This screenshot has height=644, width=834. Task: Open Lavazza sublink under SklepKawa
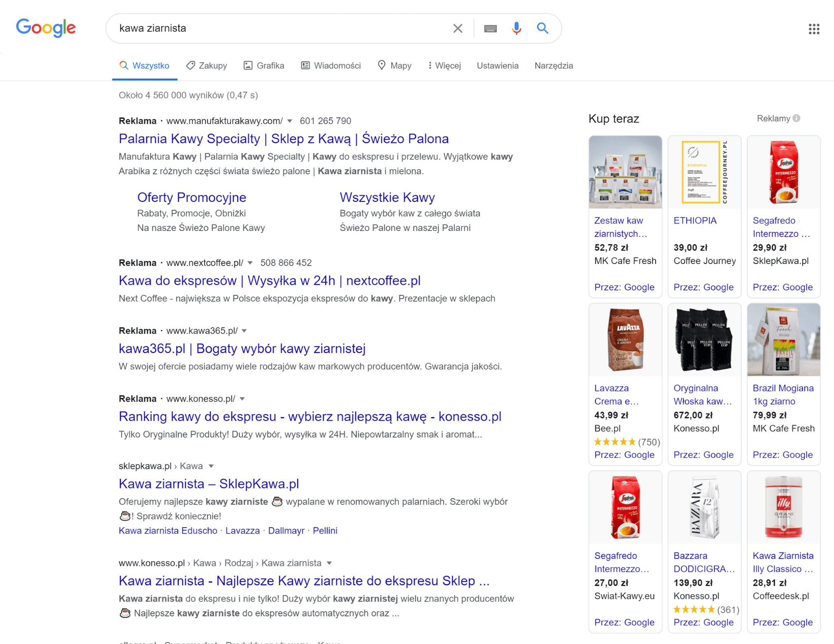click(x=242, y=531)
